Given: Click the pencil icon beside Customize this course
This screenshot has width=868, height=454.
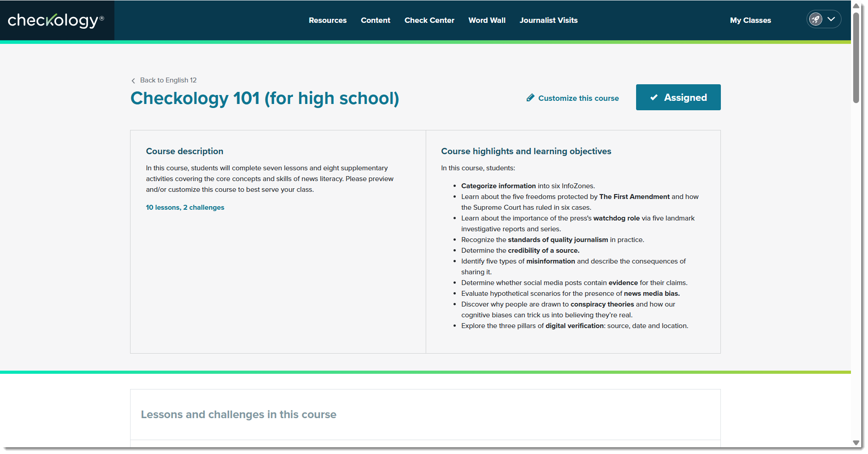Looking at the screenshot, I should (x=530, y=98).
